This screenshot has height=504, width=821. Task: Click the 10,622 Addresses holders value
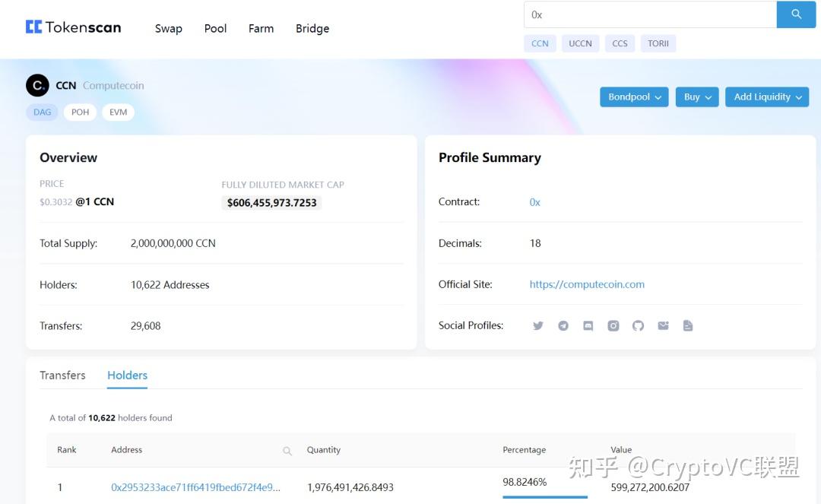pos(170,285)
